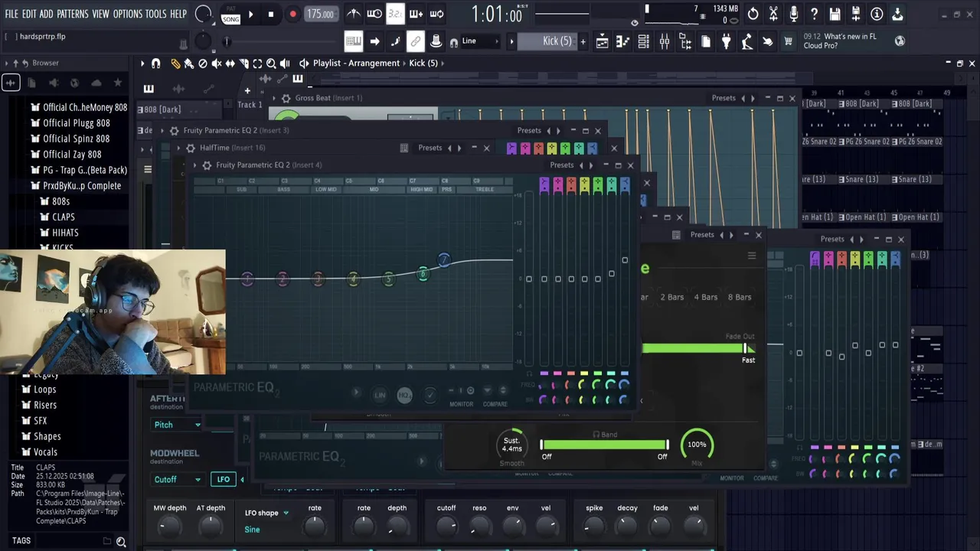This screenshot has width=980, height=551.
Task: Select the 2 Bars button
Action: click(x=672, y=297)
